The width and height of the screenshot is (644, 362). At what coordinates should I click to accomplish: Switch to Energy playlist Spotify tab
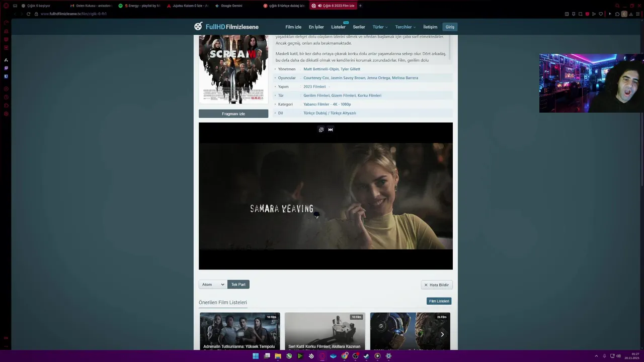tap(139, 6)
